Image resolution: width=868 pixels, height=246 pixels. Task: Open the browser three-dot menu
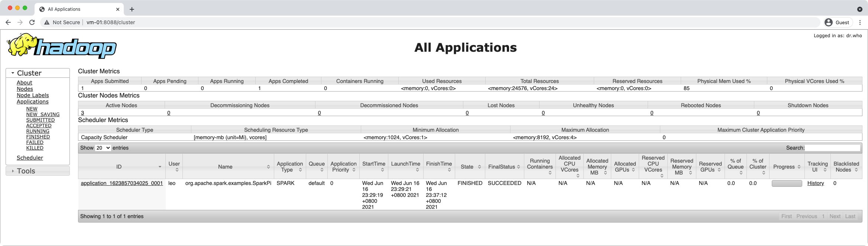click(860, 22)
